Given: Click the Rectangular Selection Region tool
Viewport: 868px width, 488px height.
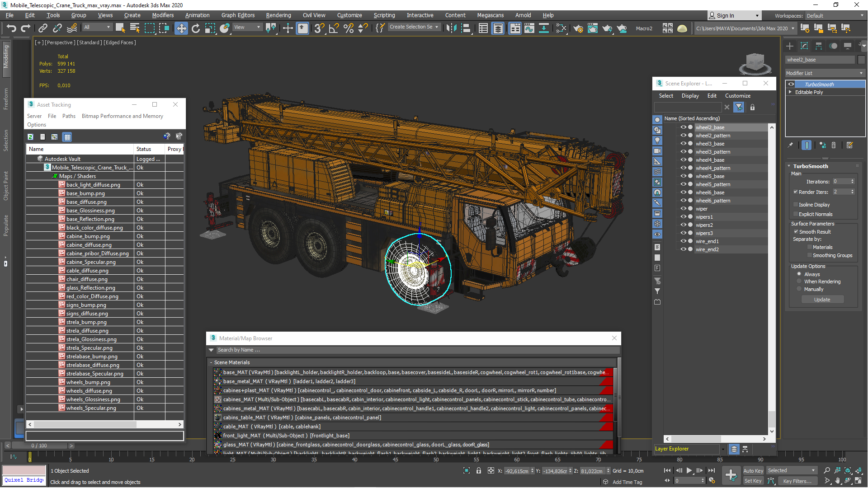Looking at the screenshot, I should pyautogui.click(x=149, y=28).
